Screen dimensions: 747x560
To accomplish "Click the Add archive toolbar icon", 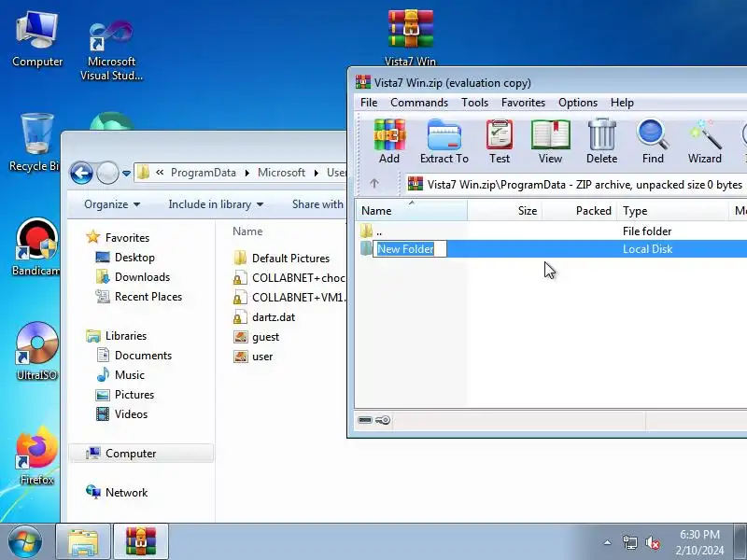I will tap(389, 142).
